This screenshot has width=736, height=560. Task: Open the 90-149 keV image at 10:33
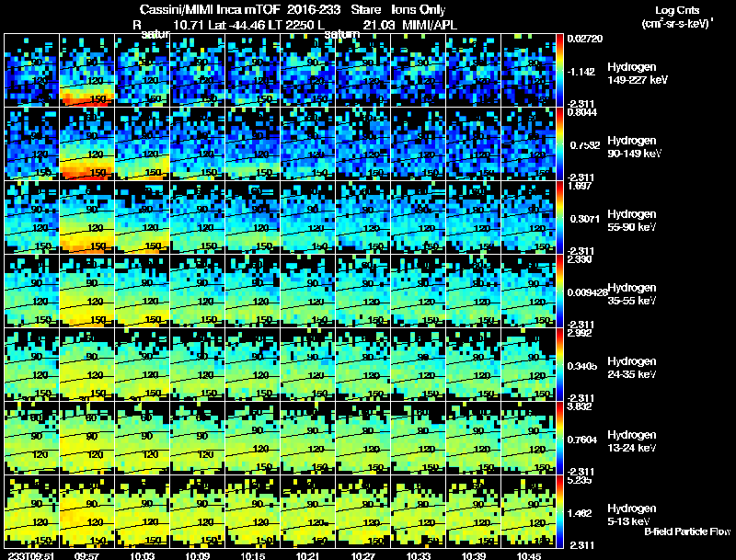419,144
